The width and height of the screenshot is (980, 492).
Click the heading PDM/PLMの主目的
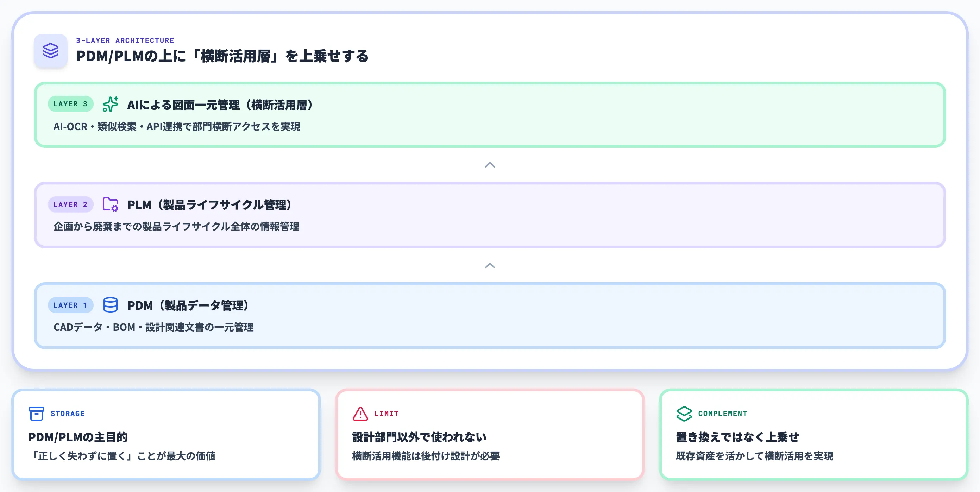(78, 437)
